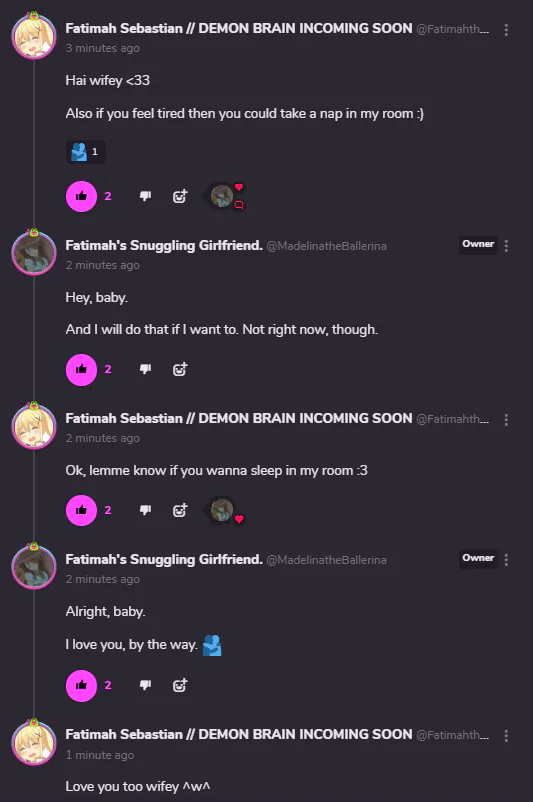The width and height of the screenshot is (533, 802).
Task: Add reaction to the "Hey, baby." comment
Action: (x=180, y=369)
